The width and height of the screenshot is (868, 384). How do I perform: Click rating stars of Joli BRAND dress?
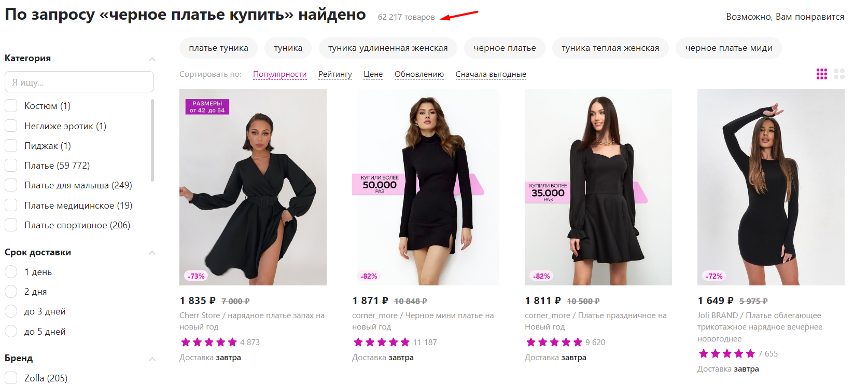pyautogui.click(x=726, y=354)
